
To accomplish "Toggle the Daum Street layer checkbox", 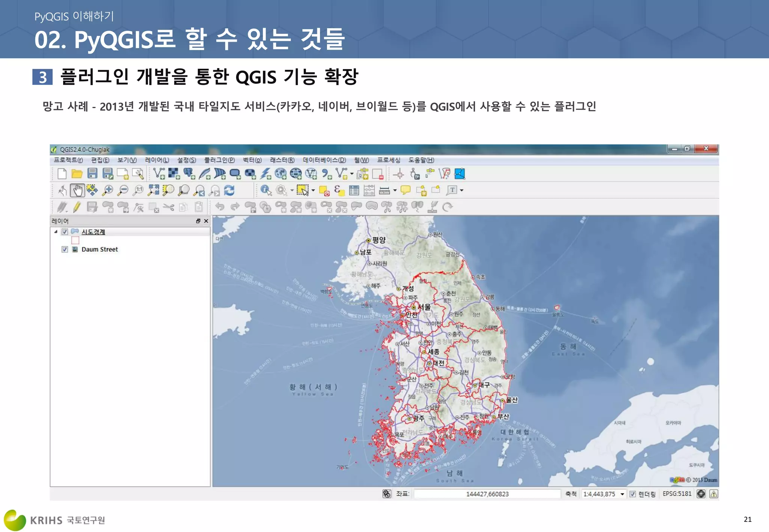I will (65, 249).
